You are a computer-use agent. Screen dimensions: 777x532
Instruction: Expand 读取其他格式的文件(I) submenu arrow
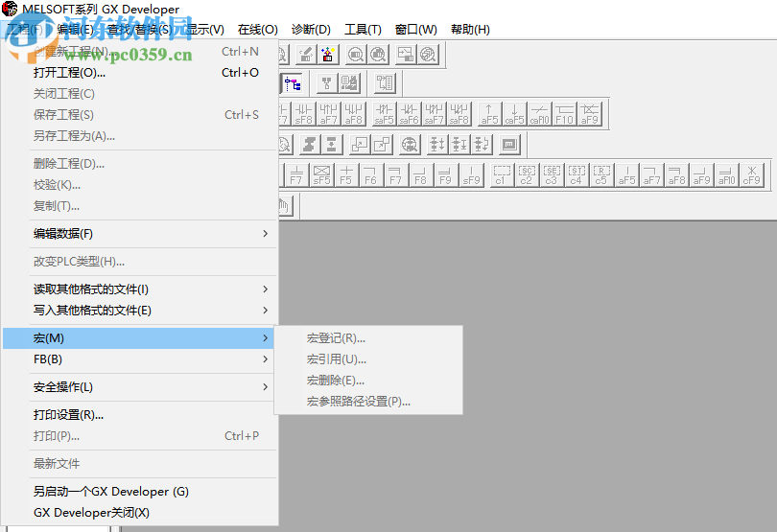point(266,289)
